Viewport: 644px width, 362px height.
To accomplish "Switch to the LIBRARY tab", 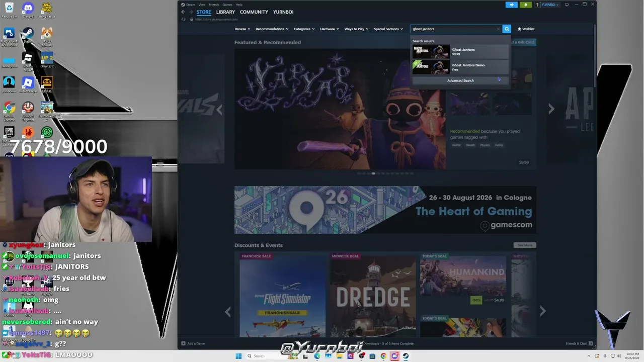I will pyautogui.click(x=225, y=12).
